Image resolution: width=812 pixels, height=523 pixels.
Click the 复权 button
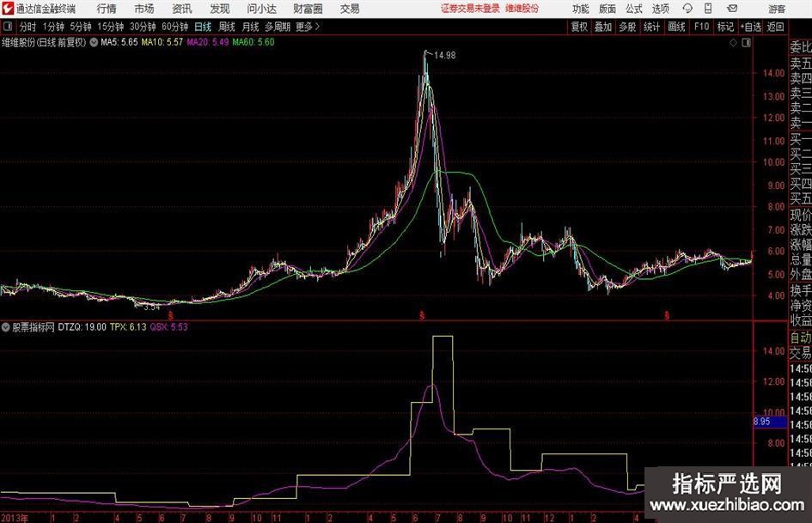(x=579, y=27)
